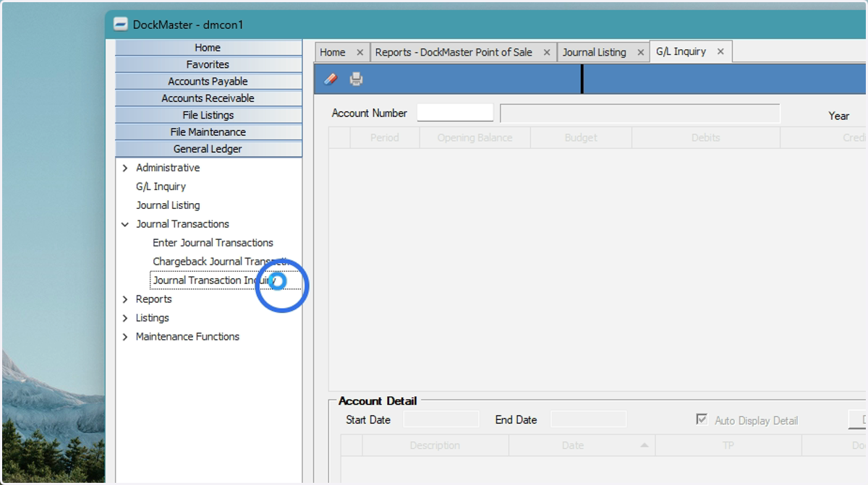Click the account description field beside Account Number

tap(640, 113)
